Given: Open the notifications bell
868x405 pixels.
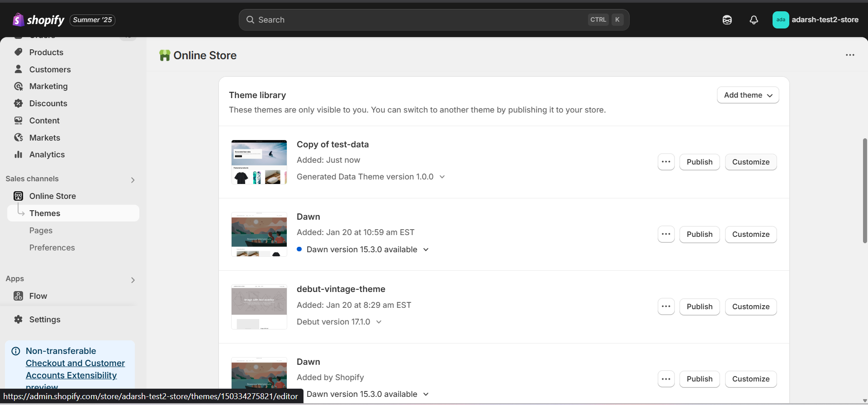Looking at the screenshot, I should (x=754, y=20).
